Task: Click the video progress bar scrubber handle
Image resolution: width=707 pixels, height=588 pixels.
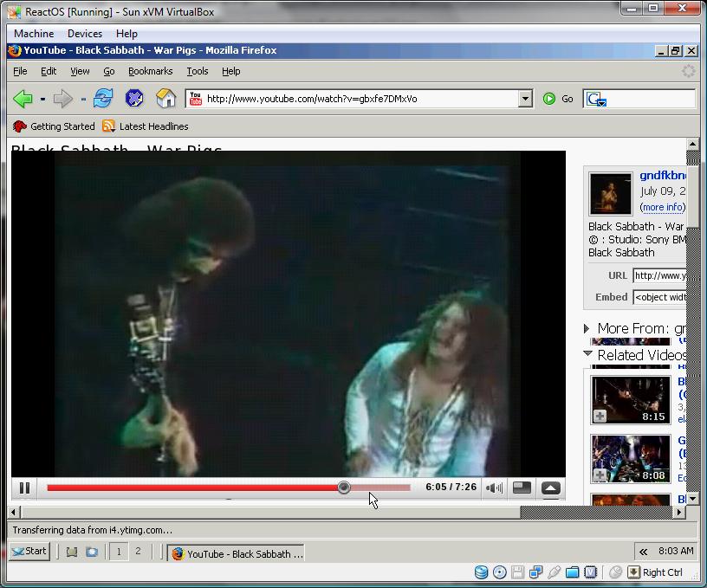Action: click(344, 488)
